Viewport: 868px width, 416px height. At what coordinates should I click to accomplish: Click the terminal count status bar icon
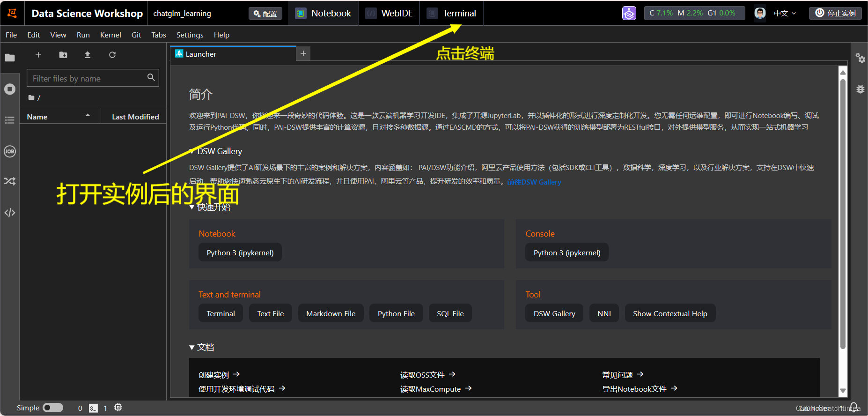94,408
